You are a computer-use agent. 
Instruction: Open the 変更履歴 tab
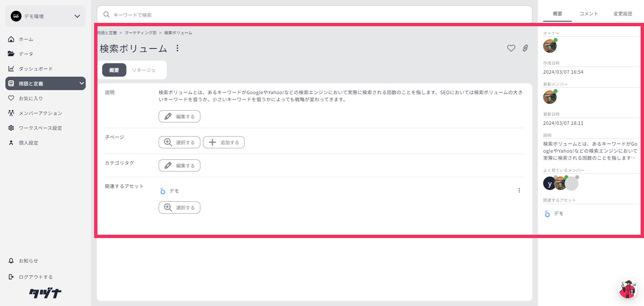(622, 14)
